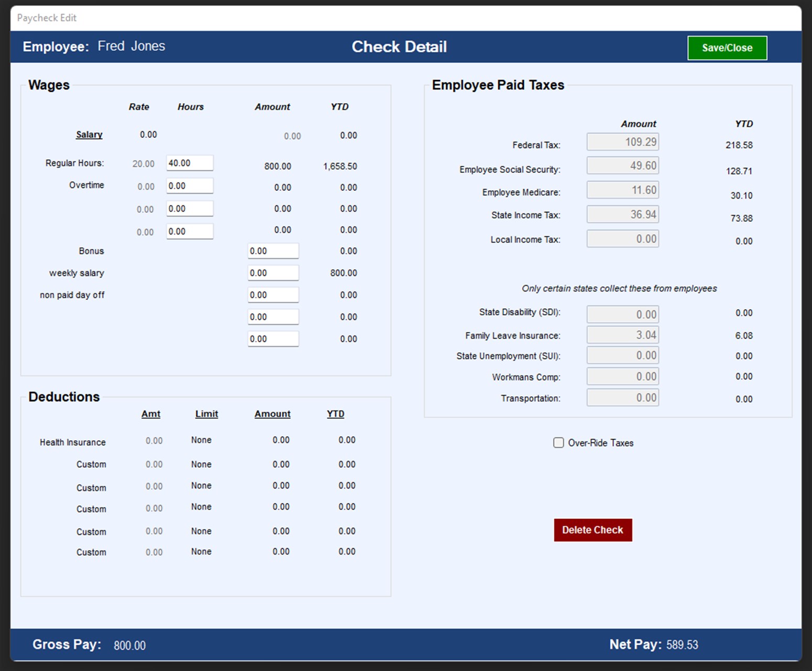Click the Employee Social Security amount field

pyautogui.click(x=622, y=165)
